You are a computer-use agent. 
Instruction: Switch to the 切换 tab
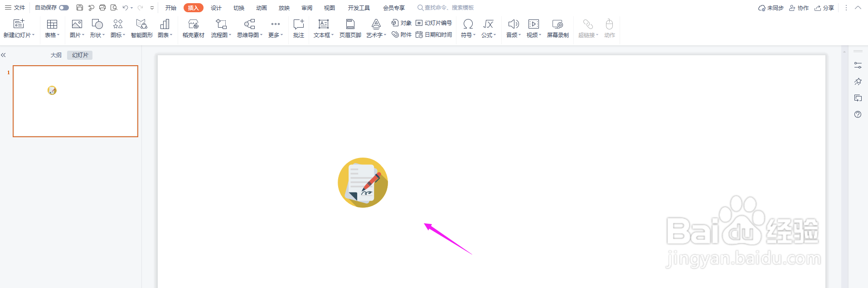point(239,8)
